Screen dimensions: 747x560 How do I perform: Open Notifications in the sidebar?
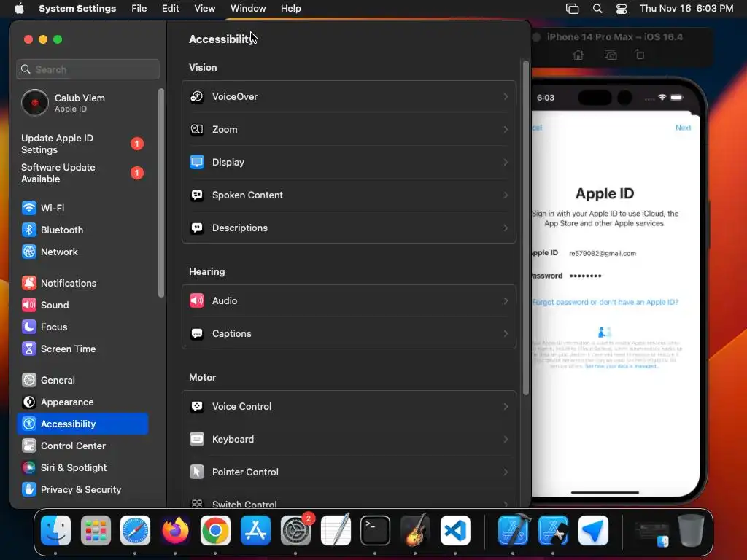click(82, 284)
